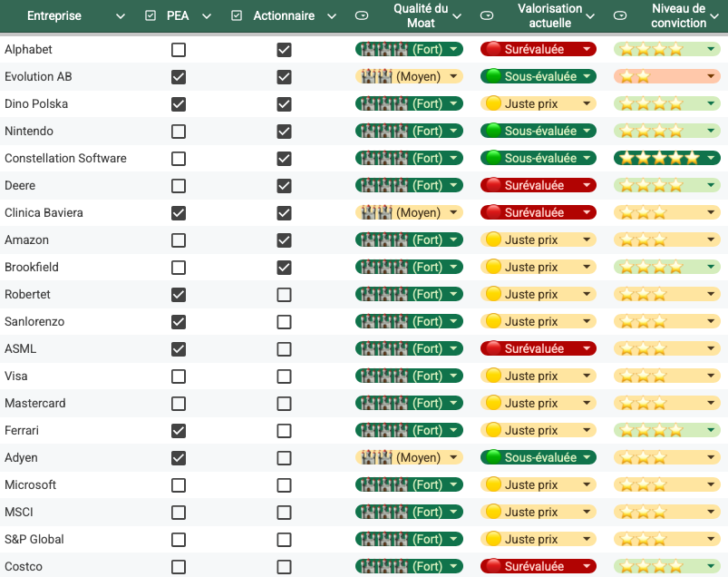Open Clinica Baviera Moat quality dropdown
The height and width of the screenshot is (577, 728).
[409, 213]
